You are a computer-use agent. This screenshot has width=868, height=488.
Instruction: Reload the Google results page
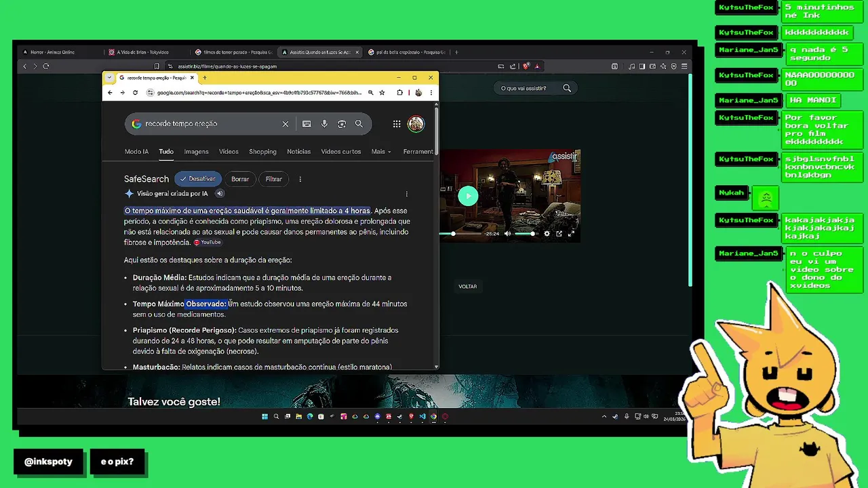pyautogui.click(x=135, y=93)
